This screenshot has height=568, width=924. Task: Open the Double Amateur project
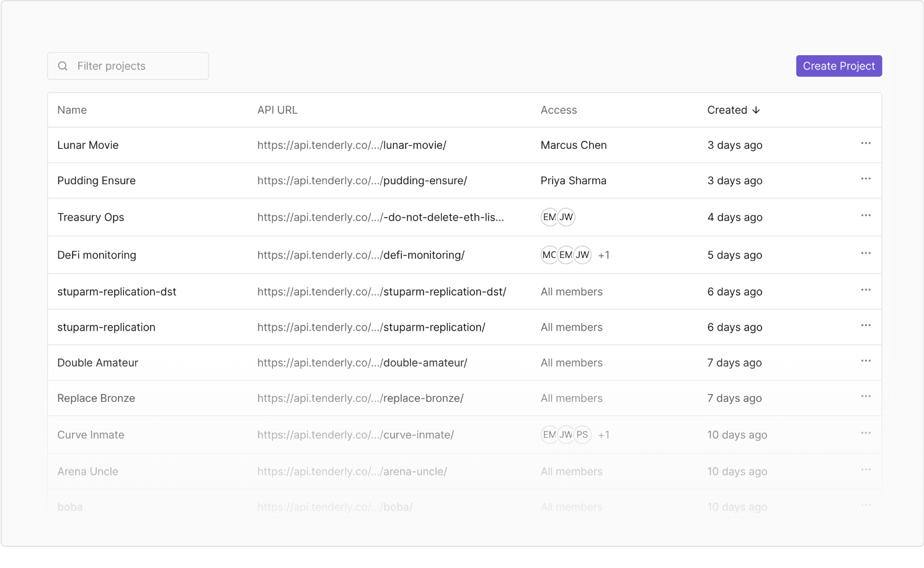click(x=97, y=363)
